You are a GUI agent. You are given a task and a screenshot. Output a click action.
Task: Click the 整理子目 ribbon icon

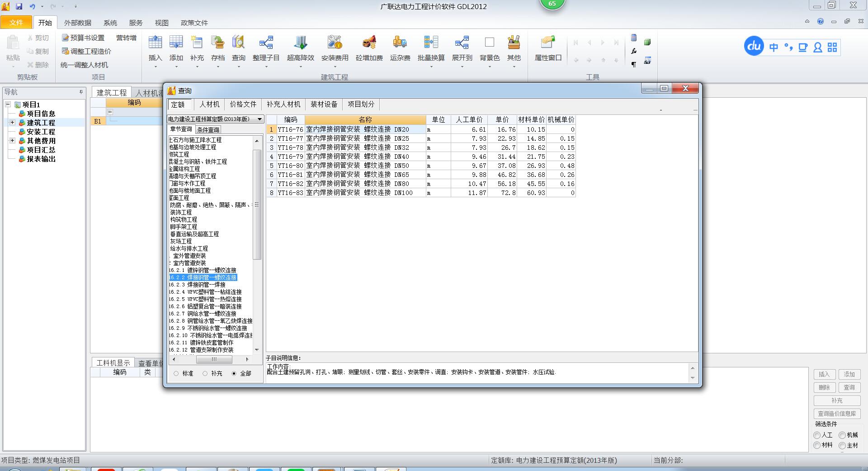(x=266, y=43)
